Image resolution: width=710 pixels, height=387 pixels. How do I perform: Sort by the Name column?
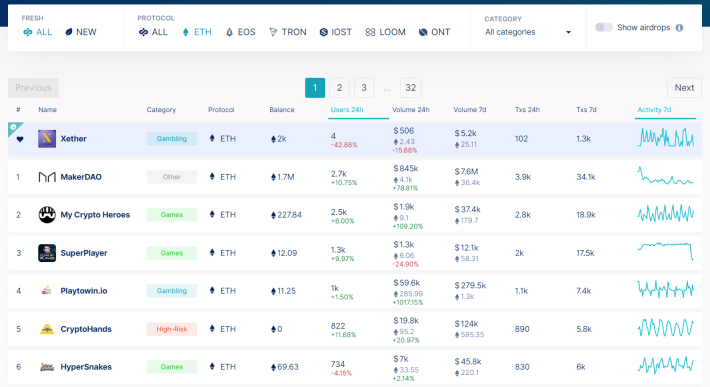(x=48, y=110)
